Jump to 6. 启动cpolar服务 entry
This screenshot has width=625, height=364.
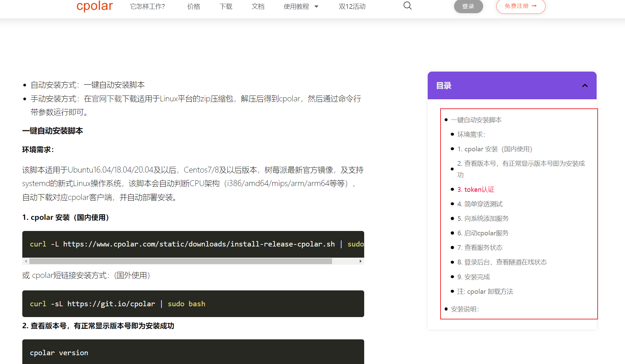pyautogui.click(x=483, y=233)
